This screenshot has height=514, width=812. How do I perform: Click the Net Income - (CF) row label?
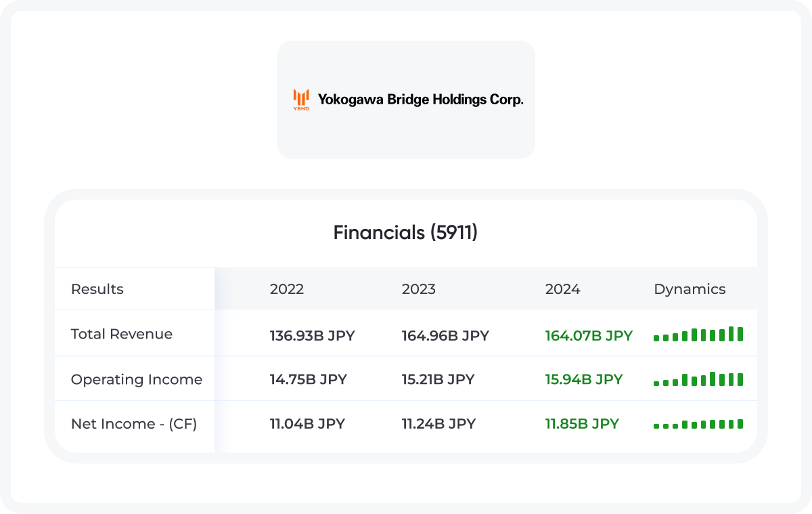(x=134, y=424)
